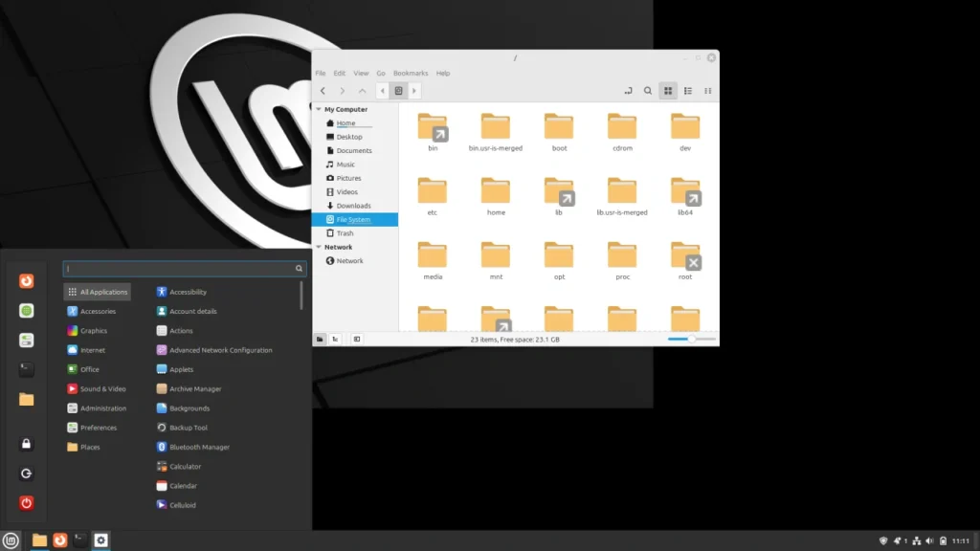Open Firefox from the menu favorites
980x551 pixels.
(x=26, y=281)
